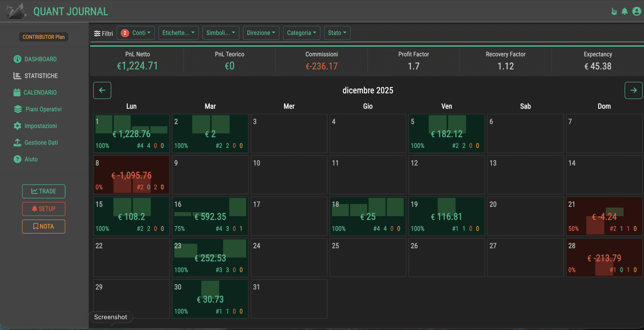Click the orange NOTA button
This screenshot has width=644, height=330.
(44, 226)
